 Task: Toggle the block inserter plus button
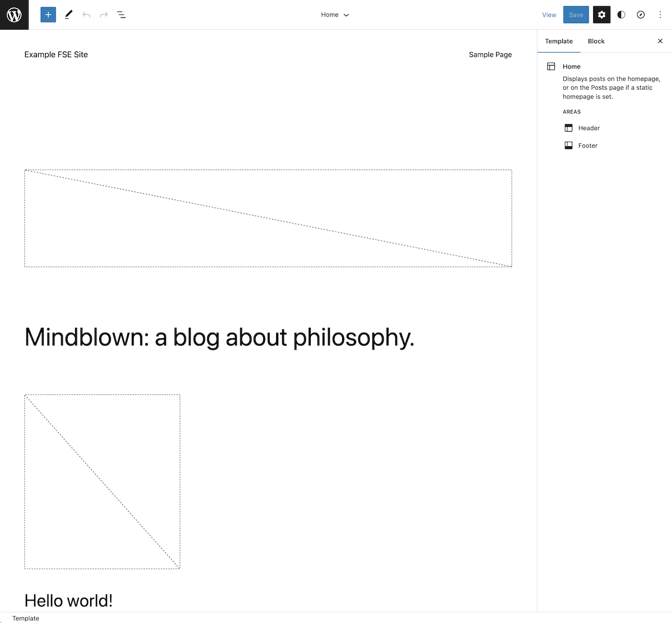pos(48,15)
